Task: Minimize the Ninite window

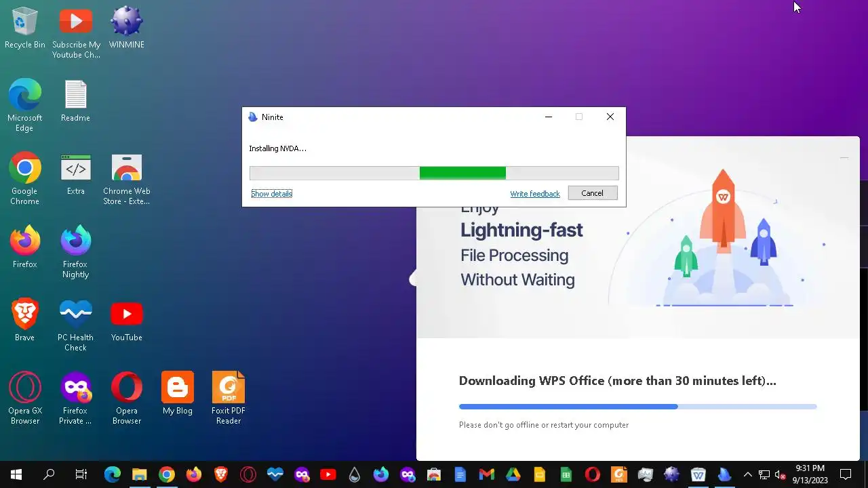Action: 549,117
